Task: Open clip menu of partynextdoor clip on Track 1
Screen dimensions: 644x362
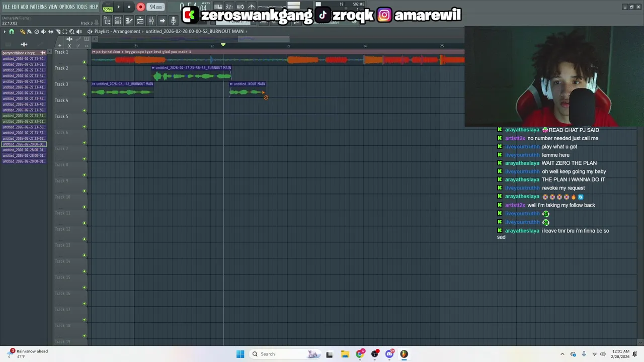Action: (94, 52)
